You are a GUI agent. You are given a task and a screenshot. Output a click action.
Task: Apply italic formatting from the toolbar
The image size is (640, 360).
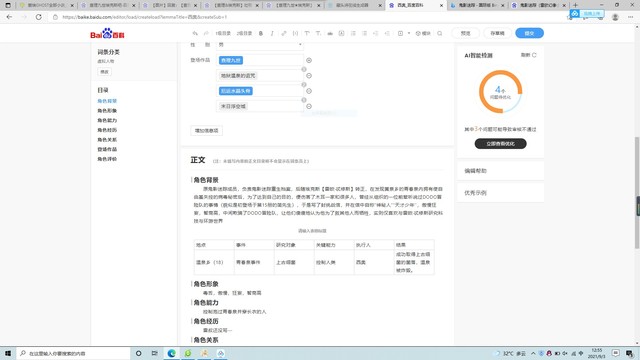pyautogui.click(x=272, y=33)
